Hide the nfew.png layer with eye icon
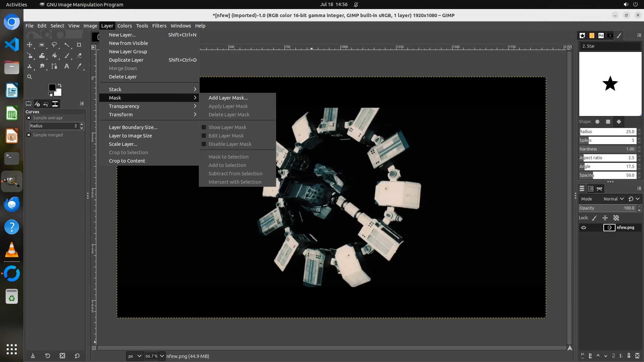Screen dimensions: 644x362 click(584, 228)
